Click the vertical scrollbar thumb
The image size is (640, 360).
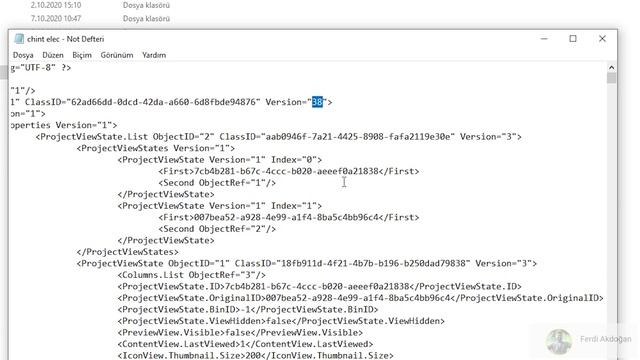[611, 78]
